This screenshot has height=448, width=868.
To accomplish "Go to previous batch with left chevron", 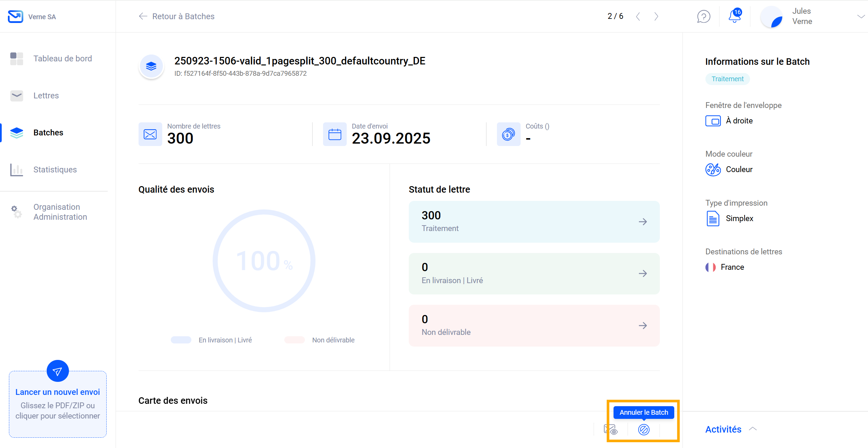I will pos(638,16).
